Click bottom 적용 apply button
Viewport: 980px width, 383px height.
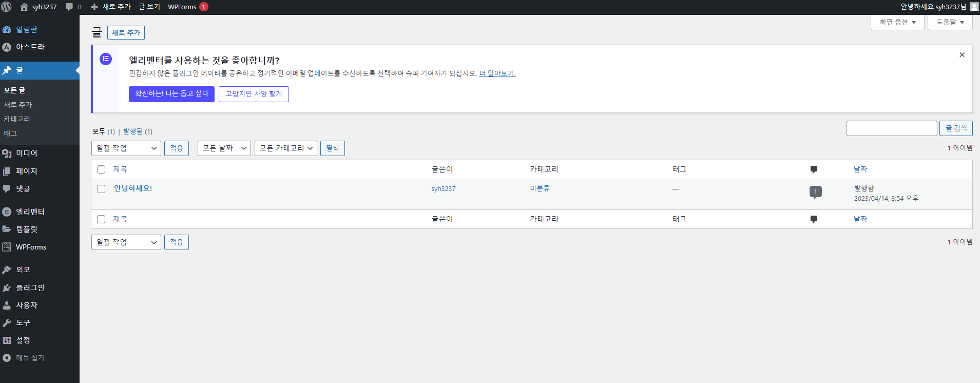tap(177, 242)
